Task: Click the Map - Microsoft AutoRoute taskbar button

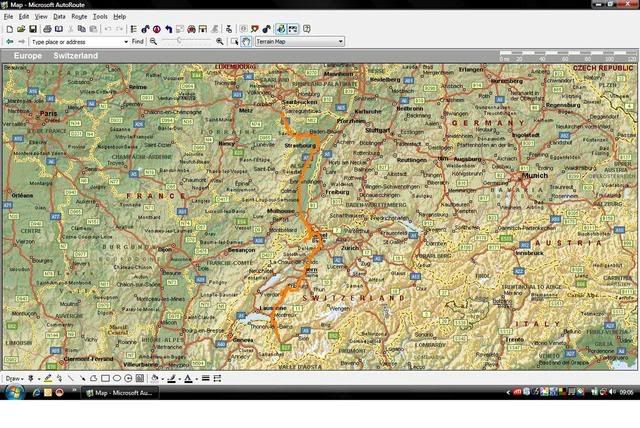Action: click(x=120, y=393)
